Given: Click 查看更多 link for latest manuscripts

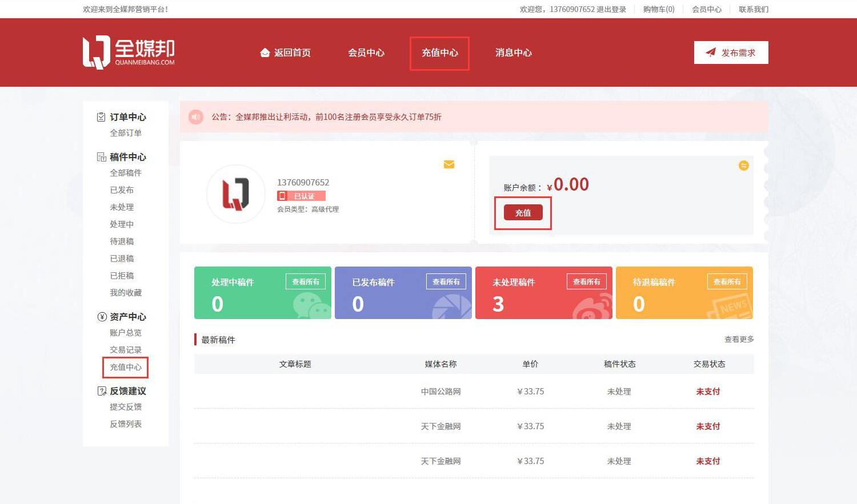Looking at the screenshot, I should coord(739,339).
